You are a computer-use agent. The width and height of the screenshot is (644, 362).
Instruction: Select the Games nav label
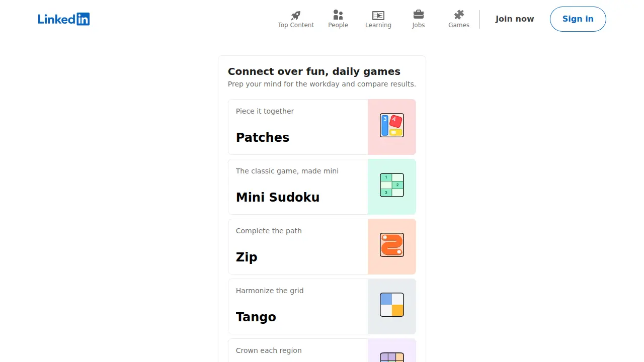tap(459, 25)
